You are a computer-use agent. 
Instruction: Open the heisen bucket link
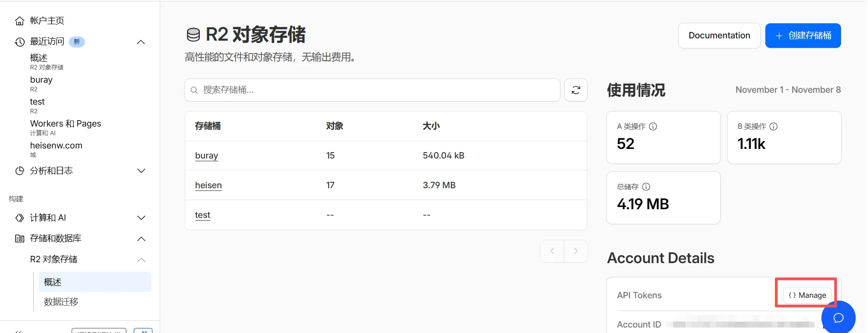tap(209, 185)
